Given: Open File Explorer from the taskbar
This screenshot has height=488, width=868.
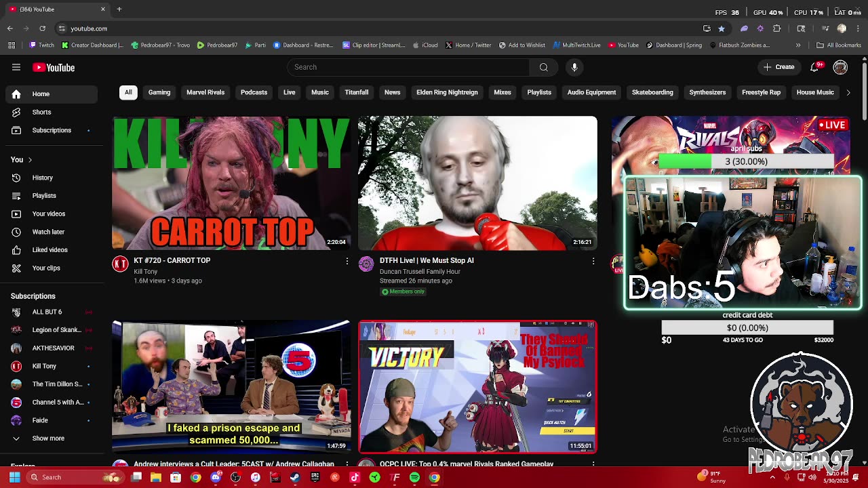Looking at the screenshot, I should [x=156, y=477].
